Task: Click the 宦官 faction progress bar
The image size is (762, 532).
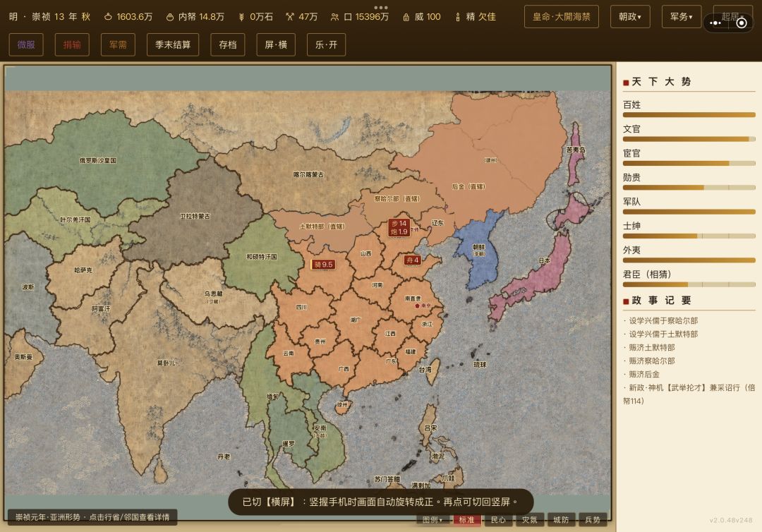Action: tap(689, 163)
